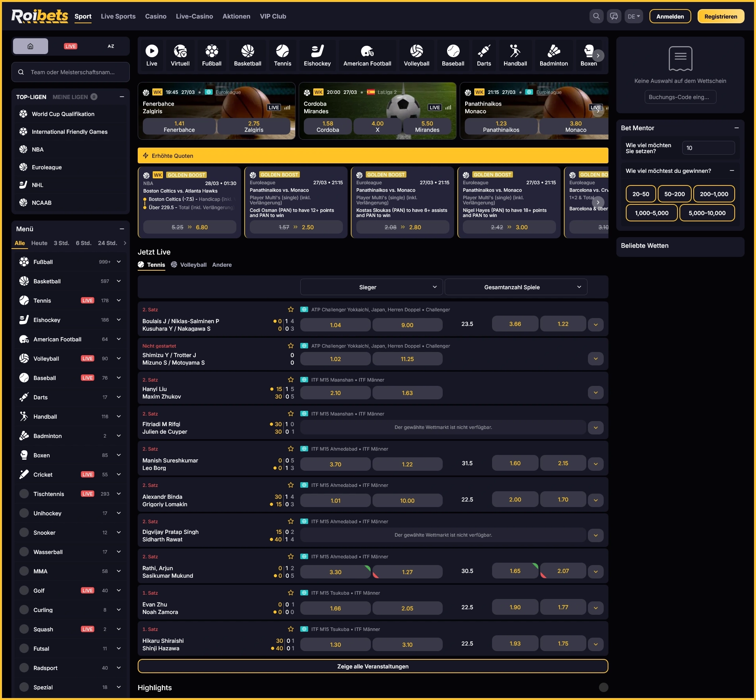Select the Boxen carousel icon
The height and width of the screenshot is (700, 756).
(x=588, y=55)
